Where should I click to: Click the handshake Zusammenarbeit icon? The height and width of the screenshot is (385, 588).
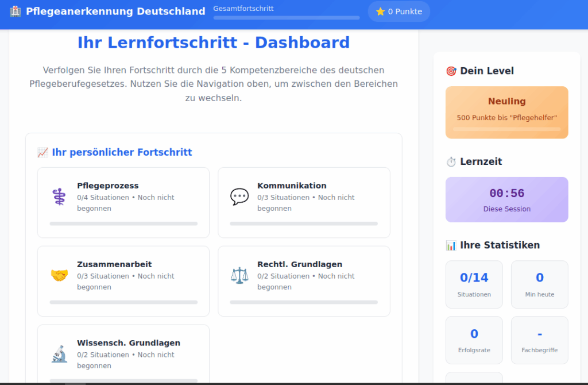[x=59, y=275]
